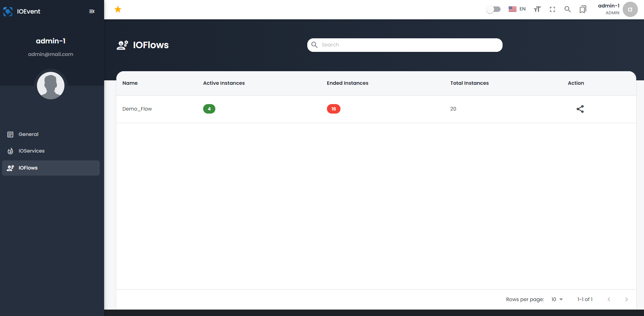The width and height of the screenshot is (644, 316).
Task: Open the admin-1 user profile menu
Action: pyautogui.click(x=608, y=9)
